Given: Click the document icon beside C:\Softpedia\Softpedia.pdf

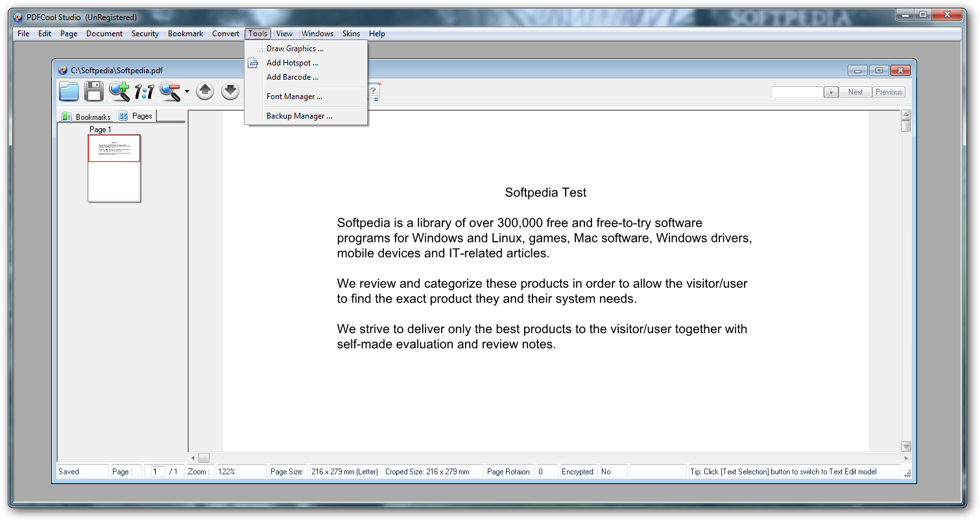Looking at the screenshot, I should click(x=63, y=70).
